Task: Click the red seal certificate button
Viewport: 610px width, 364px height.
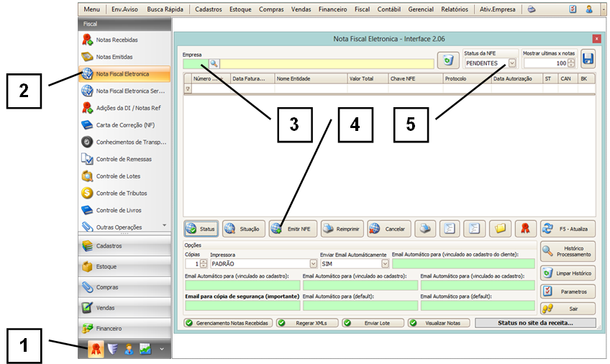Action: tap(525, 229)
